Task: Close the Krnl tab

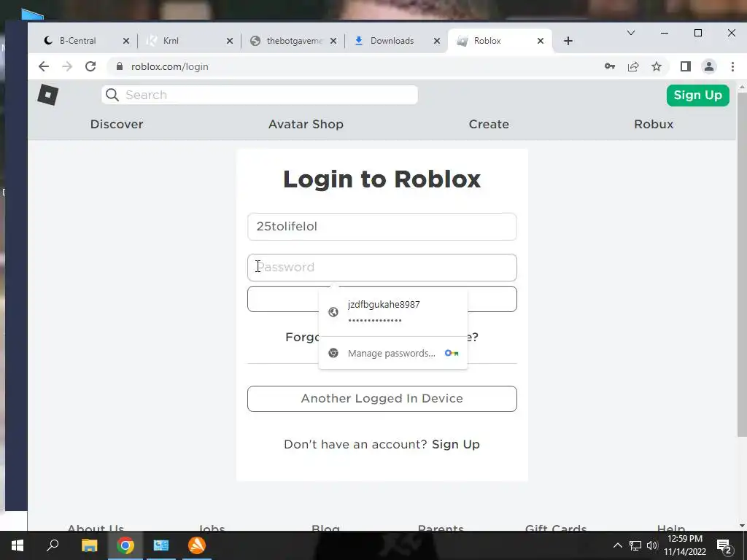Action: pyautogui.click(x=230, y=41)
